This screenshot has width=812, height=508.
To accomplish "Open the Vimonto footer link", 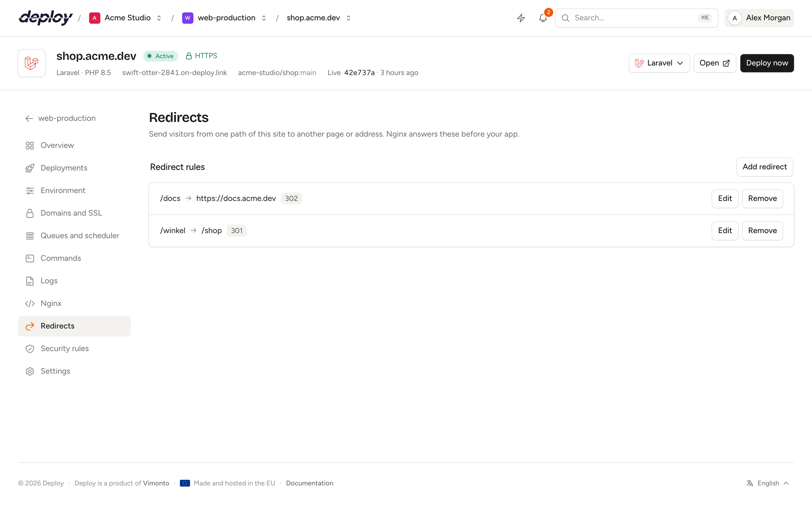I will coord(156,483).
